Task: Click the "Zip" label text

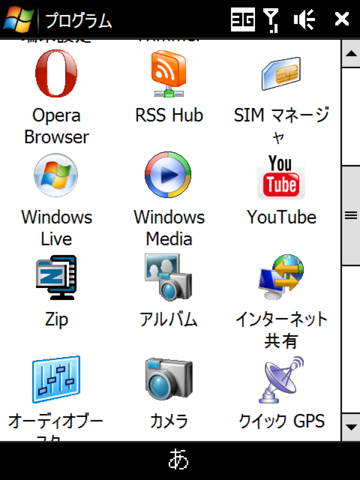Action: tap(56, 320)
